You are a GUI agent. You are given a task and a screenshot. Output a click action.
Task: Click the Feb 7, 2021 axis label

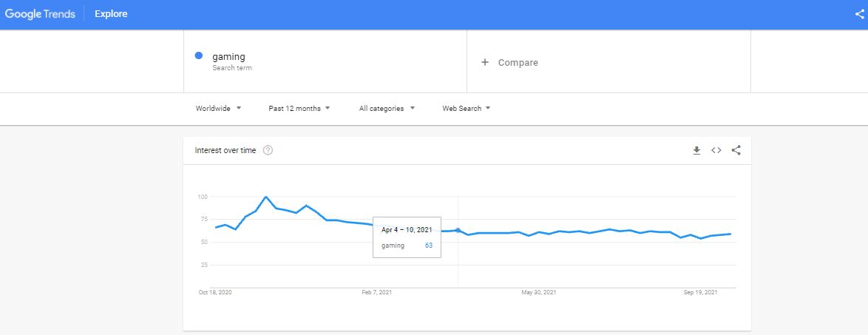tap(377, 292)
